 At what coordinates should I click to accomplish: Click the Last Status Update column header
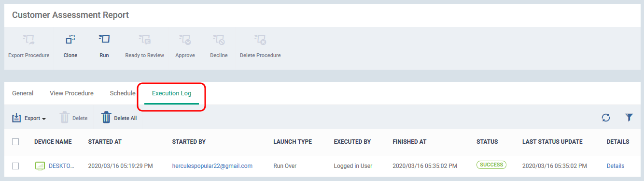pos(552,142)
